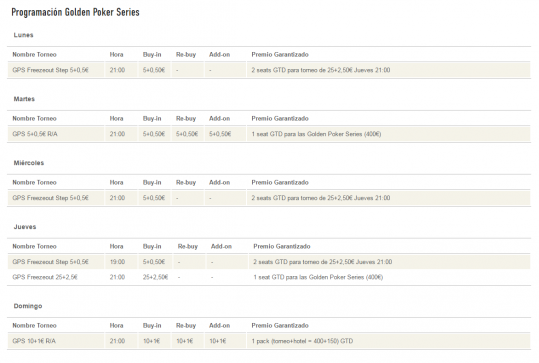Click the Martes GPS 5+0,5€ R/A tournament name
539x363 pixels.
pos(35,134)
